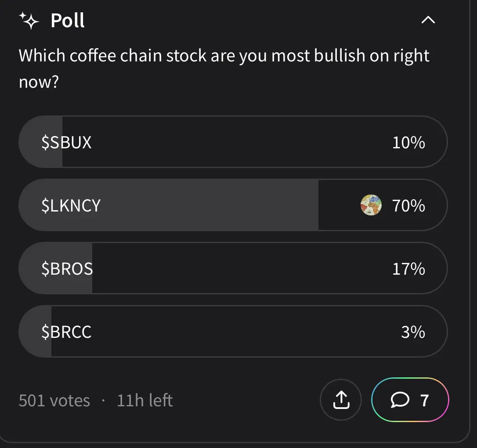Click the 10% result figure

[x=408, y=143]
